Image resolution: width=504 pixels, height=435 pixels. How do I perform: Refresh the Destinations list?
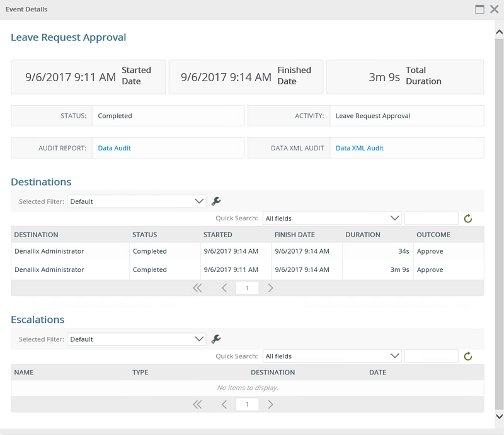(x=468, y=218)
